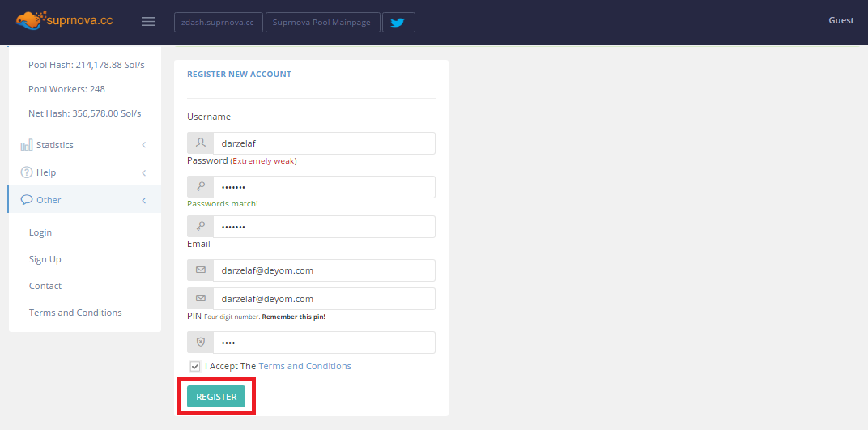This screenshot has height=430, width=868.
Task: Click envelope icon beside first email field
Action: click(x=200, y=270)
